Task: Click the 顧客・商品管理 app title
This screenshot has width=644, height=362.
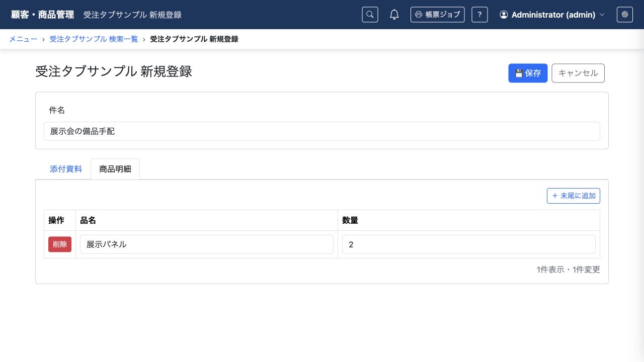Action: click(x=43, y=15)
